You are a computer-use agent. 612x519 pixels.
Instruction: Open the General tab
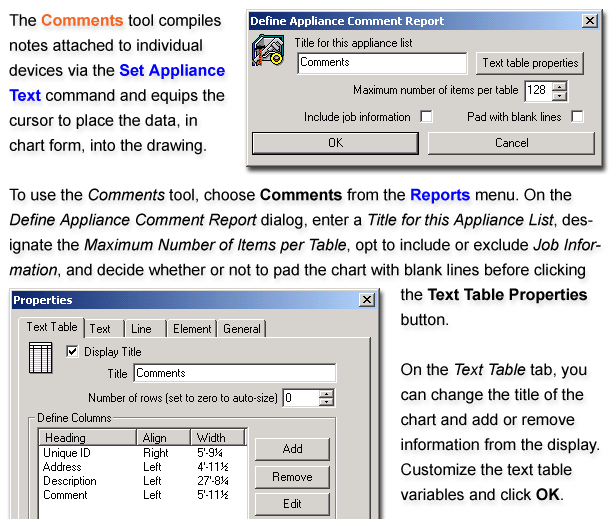click(242, 329)
